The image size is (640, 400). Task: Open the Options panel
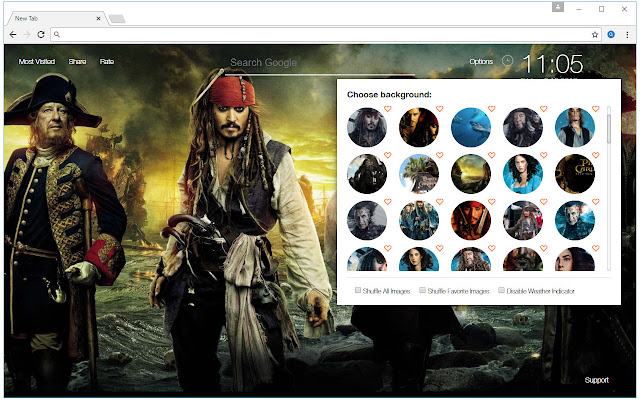pos(481,62)
